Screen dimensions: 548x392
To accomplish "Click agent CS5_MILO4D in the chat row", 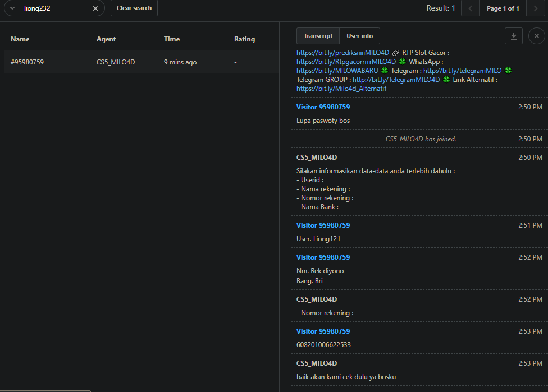I will pyautogui.click(x=116, y=62).
